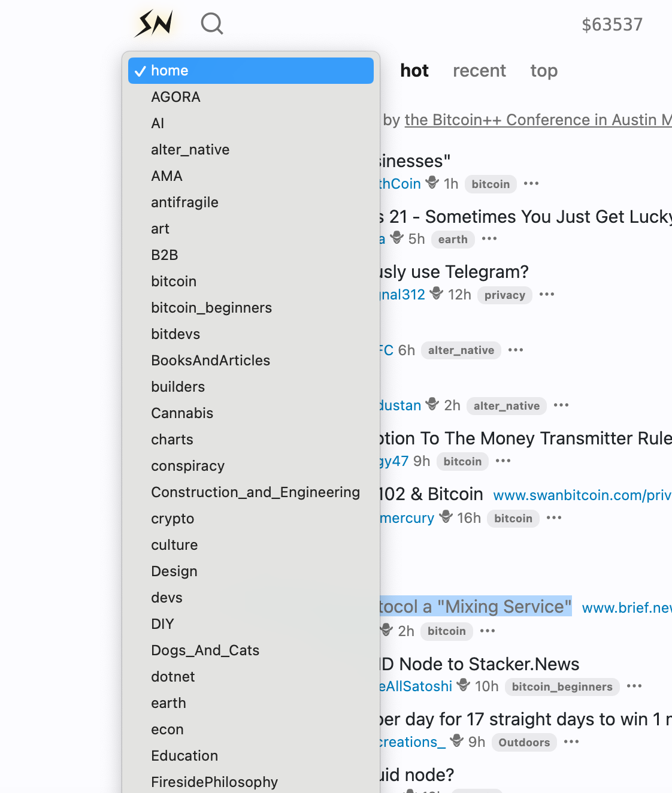Viewport: 672px width, 793px height.
Task: Open the hot posts tab
Action: 414,71
